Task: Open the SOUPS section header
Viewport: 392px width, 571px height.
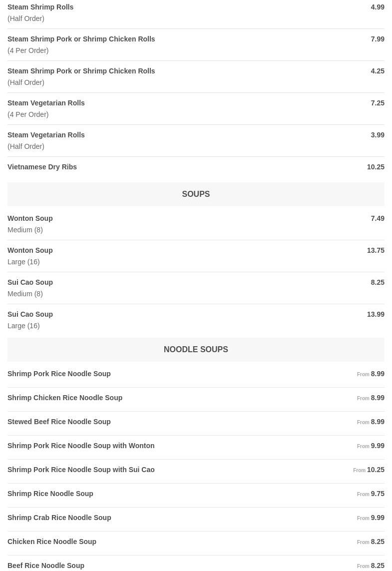Action: coord(196,194)
